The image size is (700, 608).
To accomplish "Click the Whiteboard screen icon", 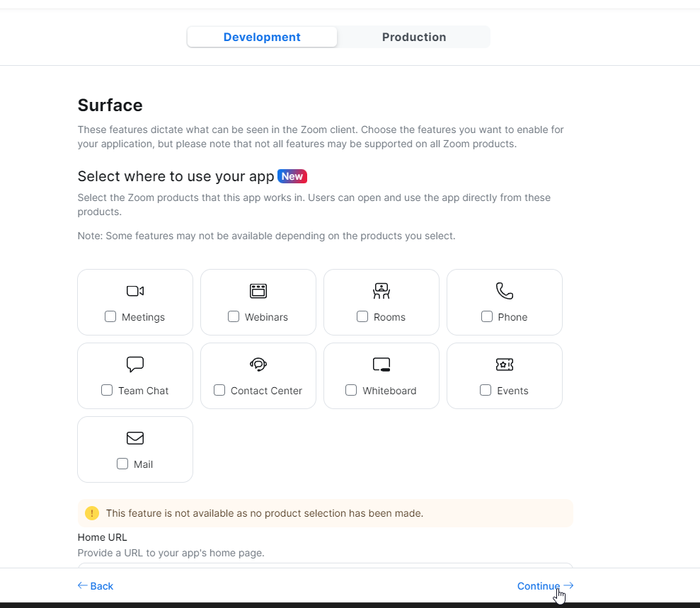I will click(381, 365).
